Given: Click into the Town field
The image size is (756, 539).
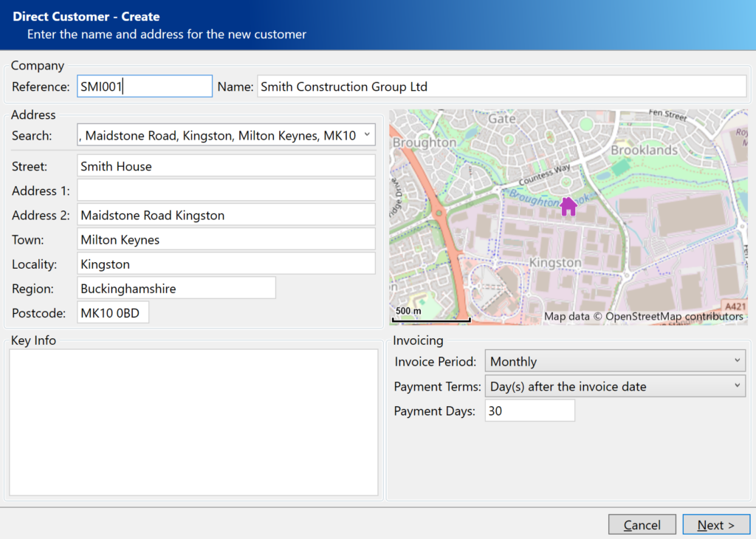Looking at the screenshot, I should (x=226, y=240).
